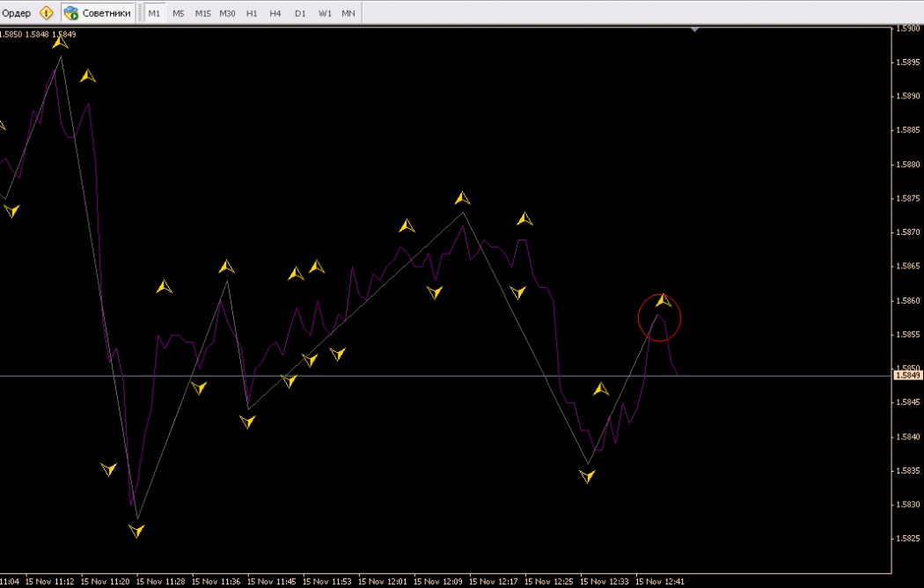924x588 pixels.
Task: Switch to the M15 period
Action: [x=203, y=13]
